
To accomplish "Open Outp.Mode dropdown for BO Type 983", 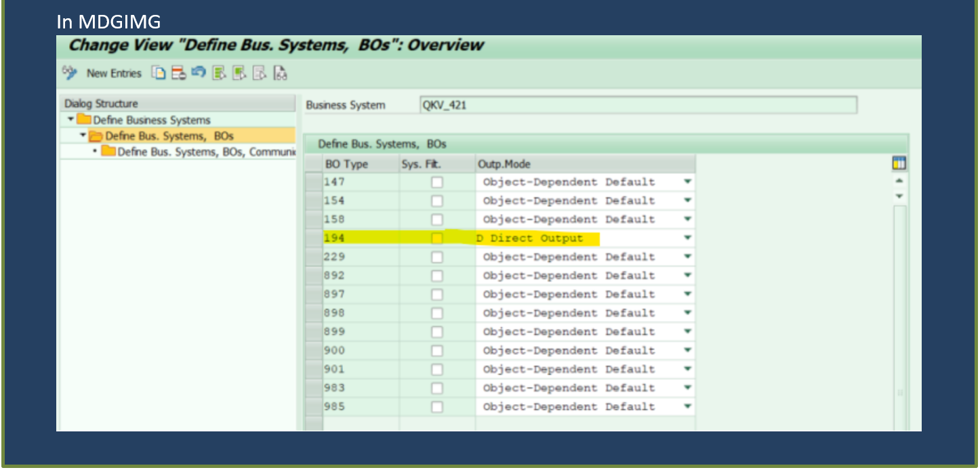I will point(687,388).
